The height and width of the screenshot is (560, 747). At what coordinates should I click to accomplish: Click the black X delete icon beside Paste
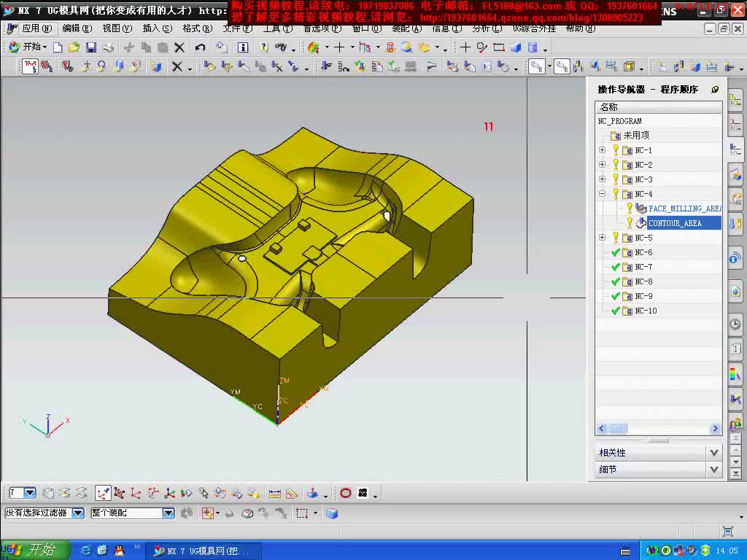point(179,47)
